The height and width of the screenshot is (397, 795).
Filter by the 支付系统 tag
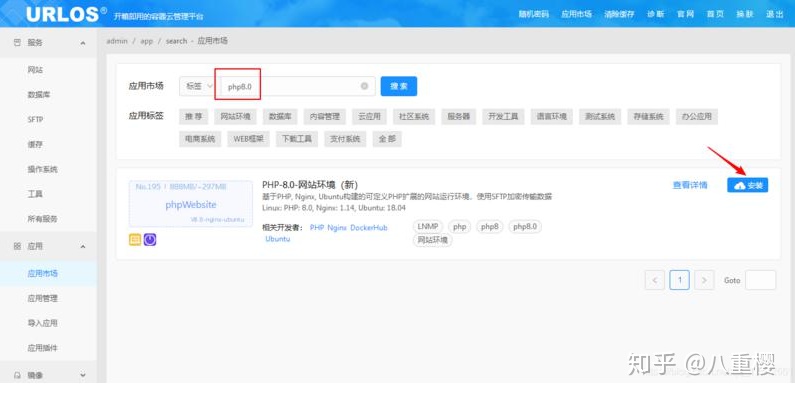(x=345, y=139)
